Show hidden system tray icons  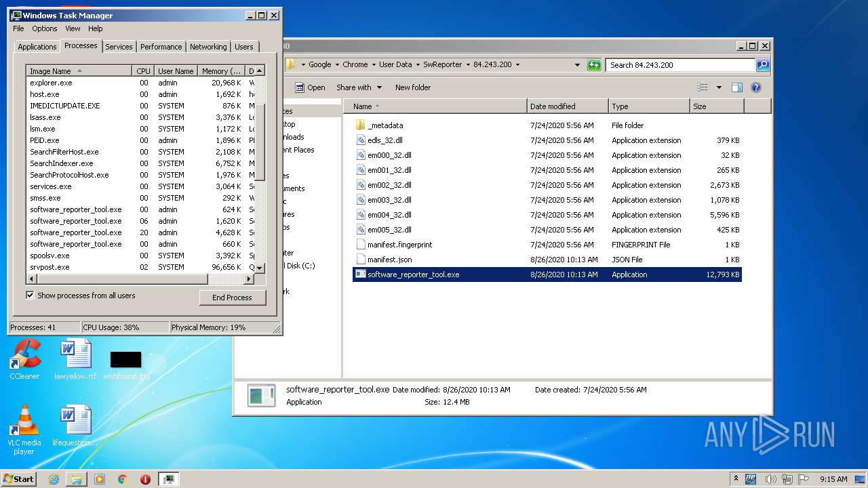coord(736,479)
